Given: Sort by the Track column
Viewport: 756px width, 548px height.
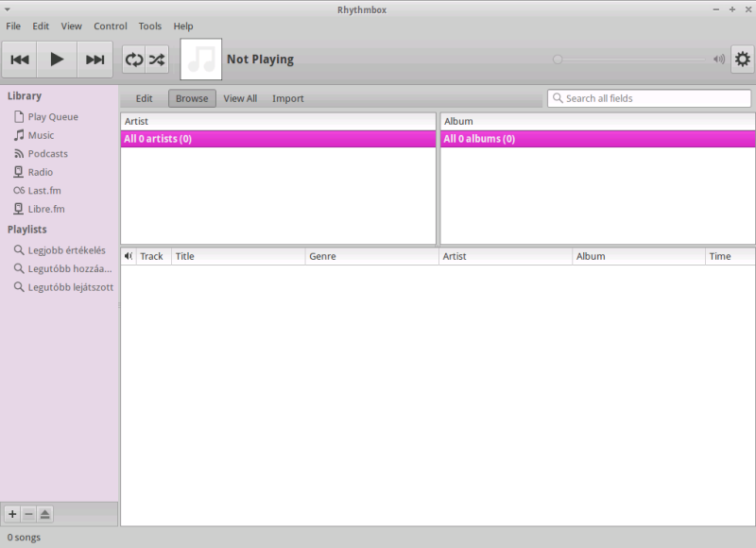Looking at the screenshot, I should click(x=154, y=256).
